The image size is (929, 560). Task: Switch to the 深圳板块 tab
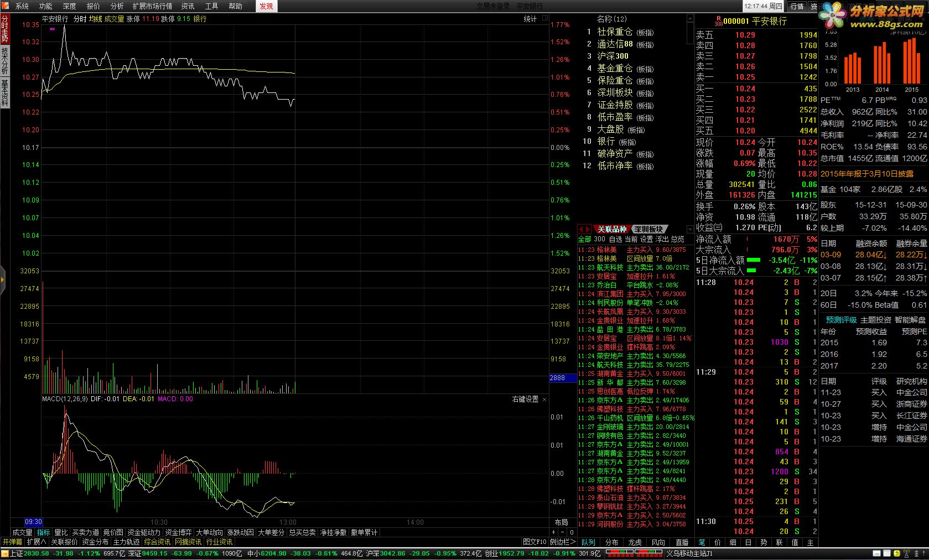click(x=648, y=229)
